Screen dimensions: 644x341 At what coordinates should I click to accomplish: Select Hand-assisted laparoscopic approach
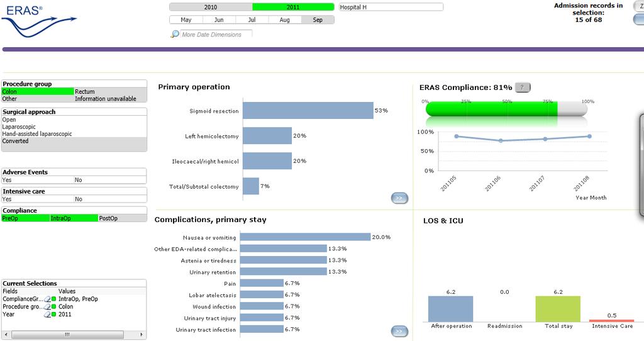coord(74,133)
